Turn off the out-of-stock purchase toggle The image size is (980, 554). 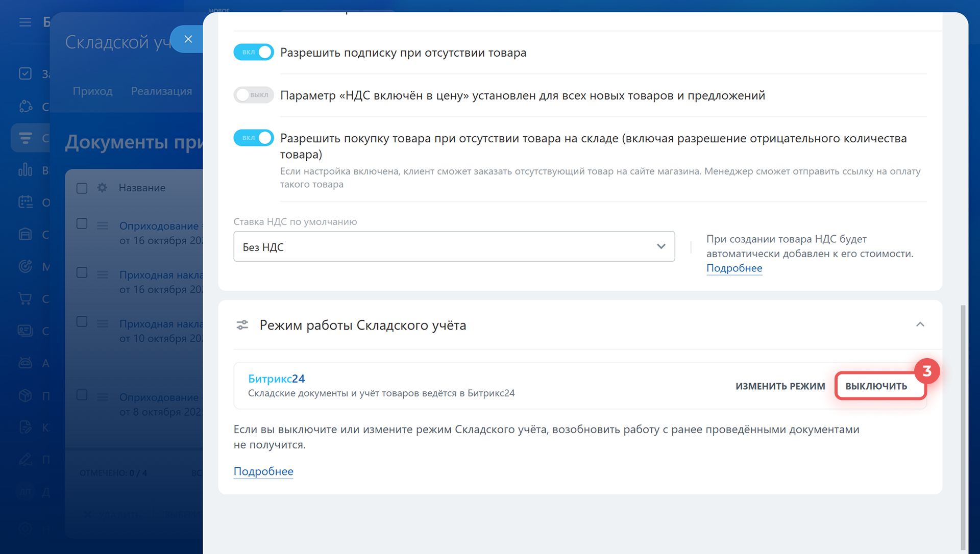point(254,138)
